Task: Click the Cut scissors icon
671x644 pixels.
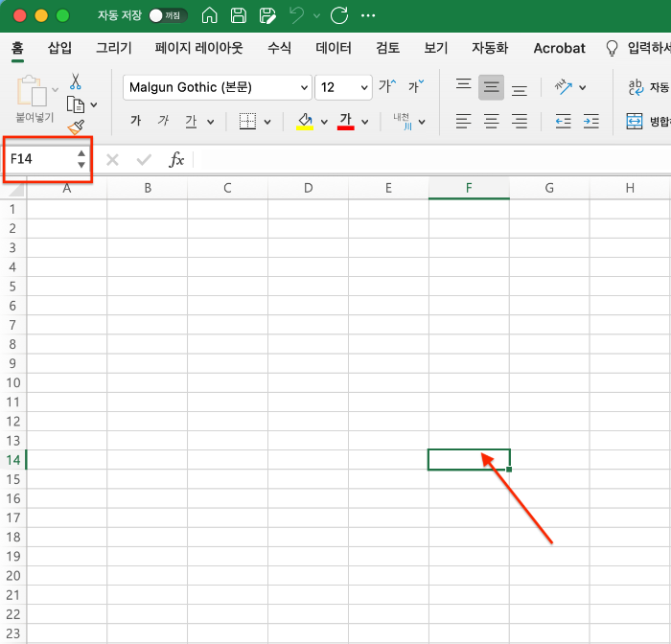Action: click(x=76, y=81)
